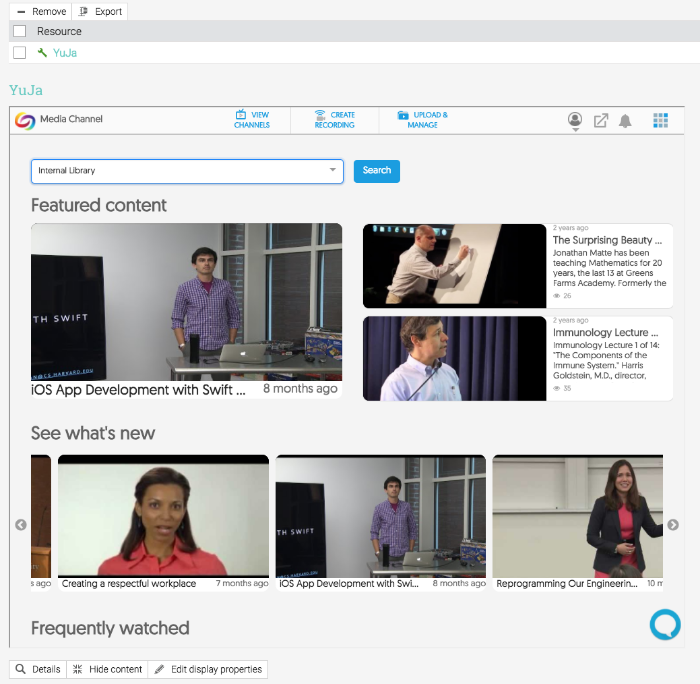The height and width of the screenshot is (684, 700).
Task: Click the blue Search button
Action: click(x=377, y=171)
